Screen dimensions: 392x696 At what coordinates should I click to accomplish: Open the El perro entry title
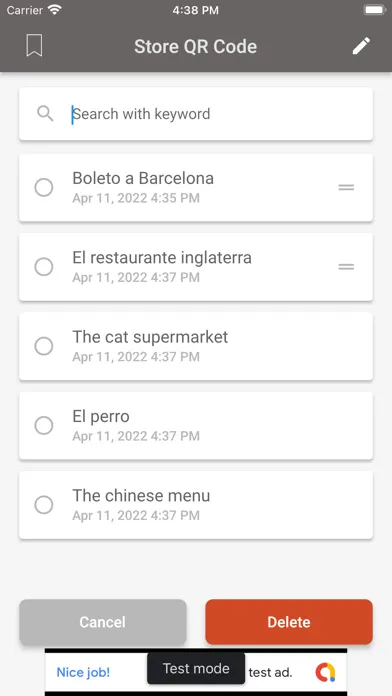[x=101, y=416]
